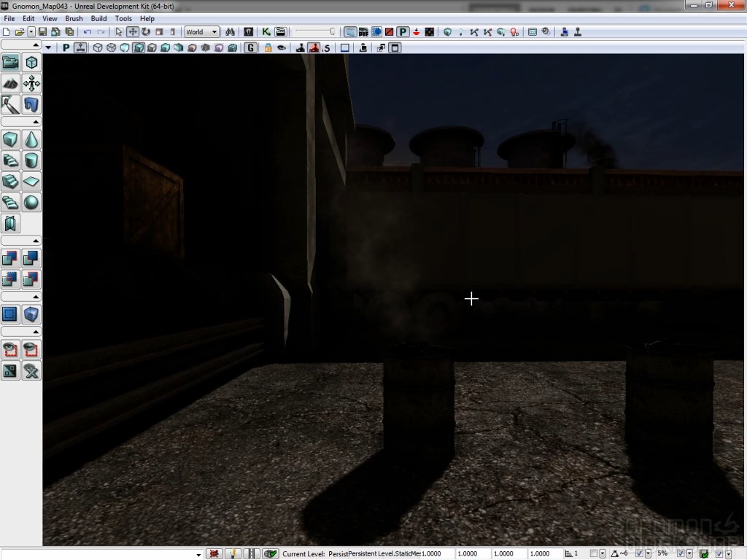This screenshot has width=747, height=560.
Task: Add a Cylinder builder brush
Action: click(x=31, y=160)
